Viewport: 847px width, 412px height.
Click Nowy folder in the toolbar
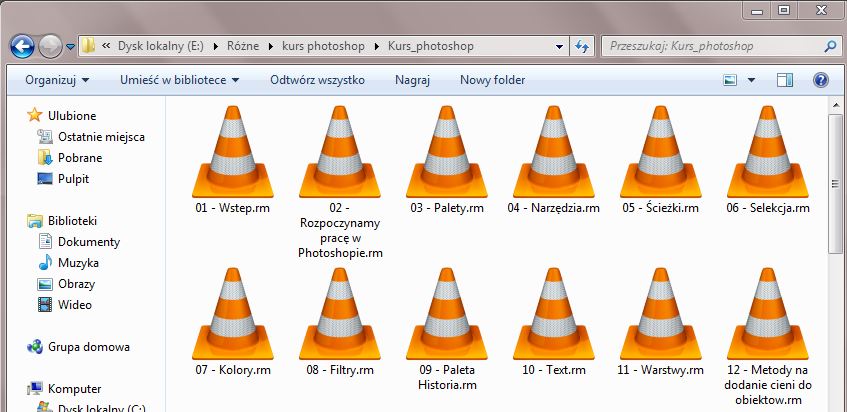click(x=493, y=80)
